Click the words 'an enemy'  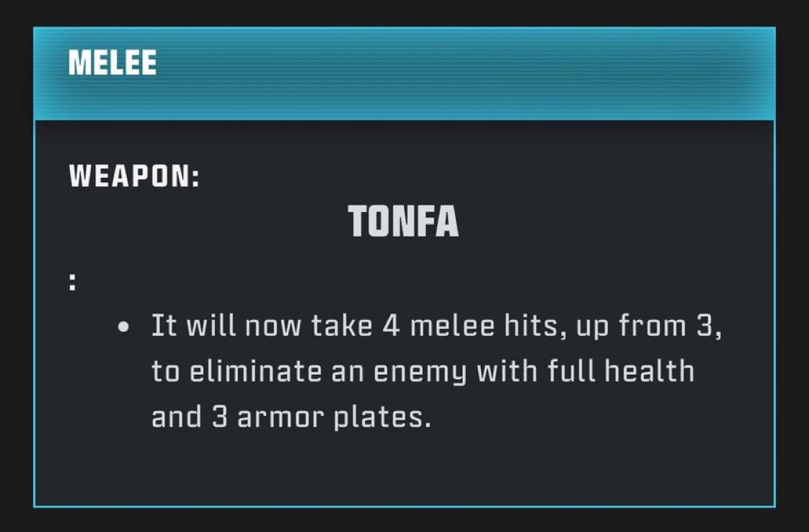pos(399,373)
